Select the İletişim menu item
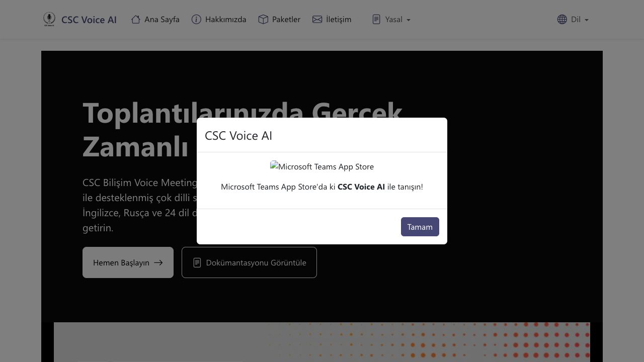644x362 pixels. pyautogui.click(x=339, y=19)
